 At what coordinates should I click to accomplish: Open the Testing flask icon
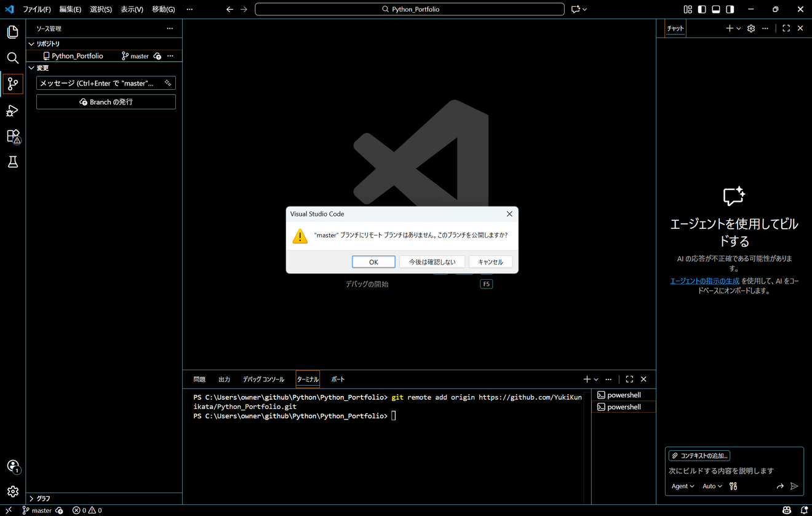12,162
